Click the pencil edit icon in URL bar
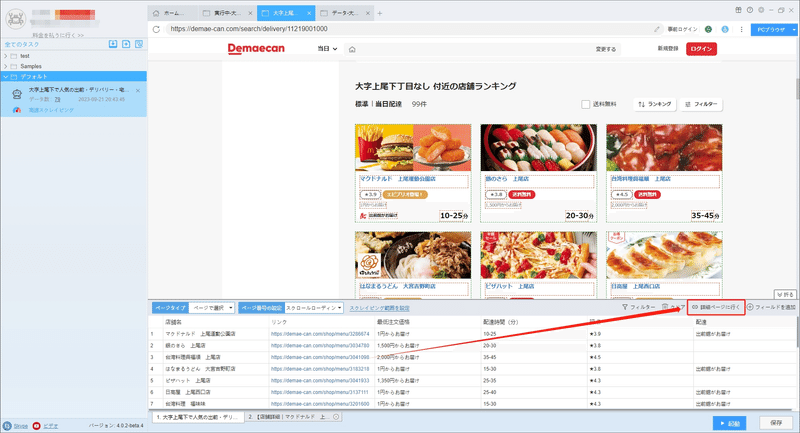800x433 pixels. pos(657,29)
